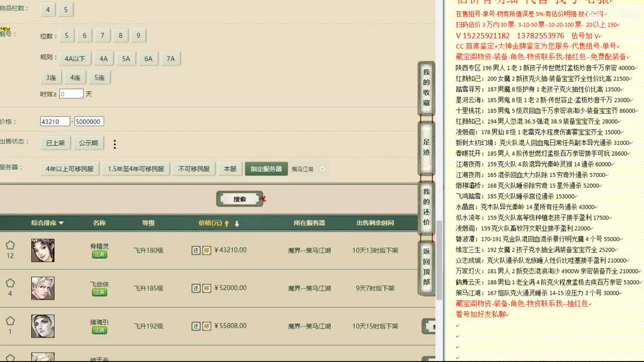Click price ¥52000.00
The height and width of the screenshot is (362, 644).
click(x=230, y=288)
